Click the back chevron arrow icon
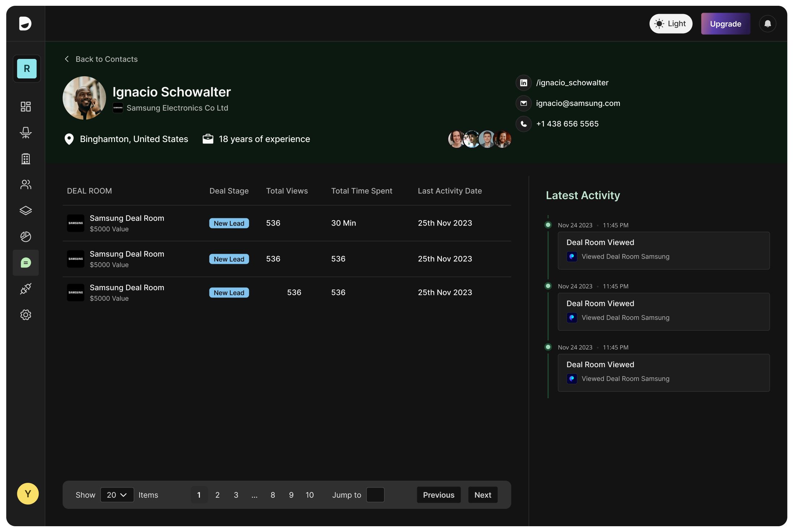The image size is (793, 532). click(67, 59)
